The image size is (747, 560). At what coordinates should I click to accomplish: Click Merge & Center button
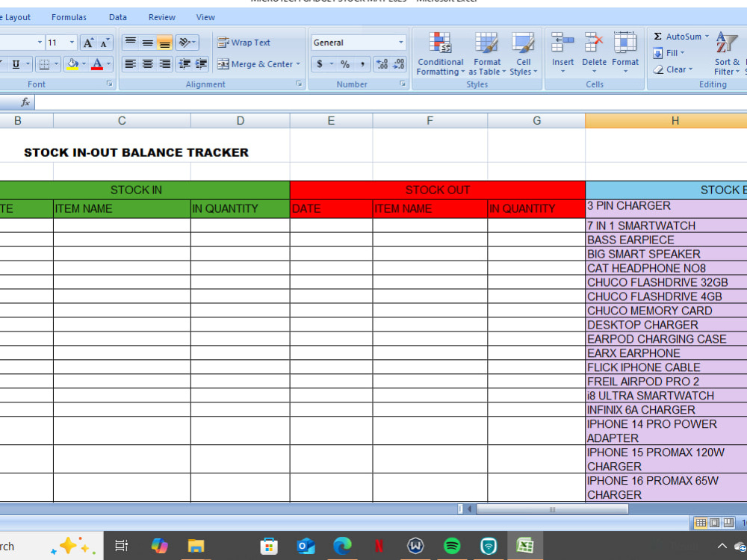point(255,63)
